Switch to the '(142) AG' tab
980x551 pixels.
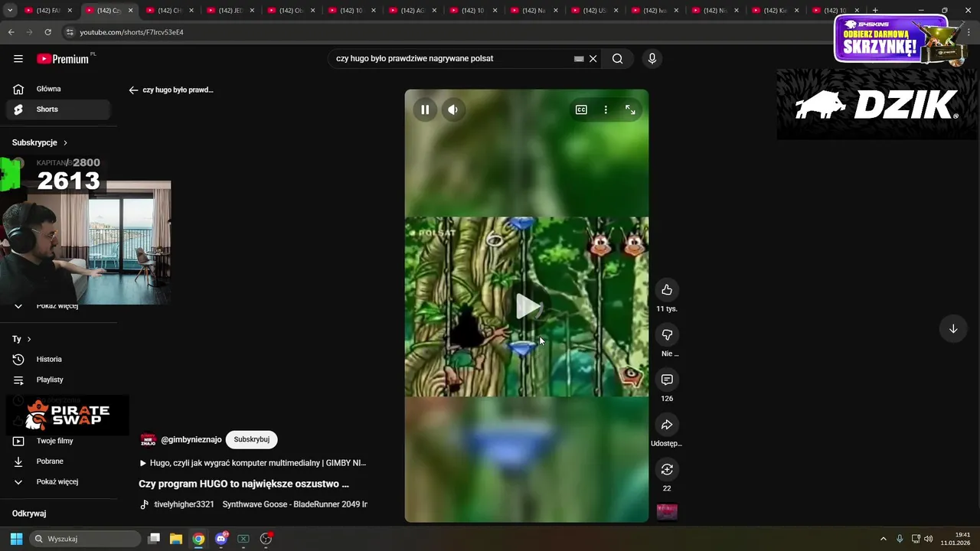[413, 10]
